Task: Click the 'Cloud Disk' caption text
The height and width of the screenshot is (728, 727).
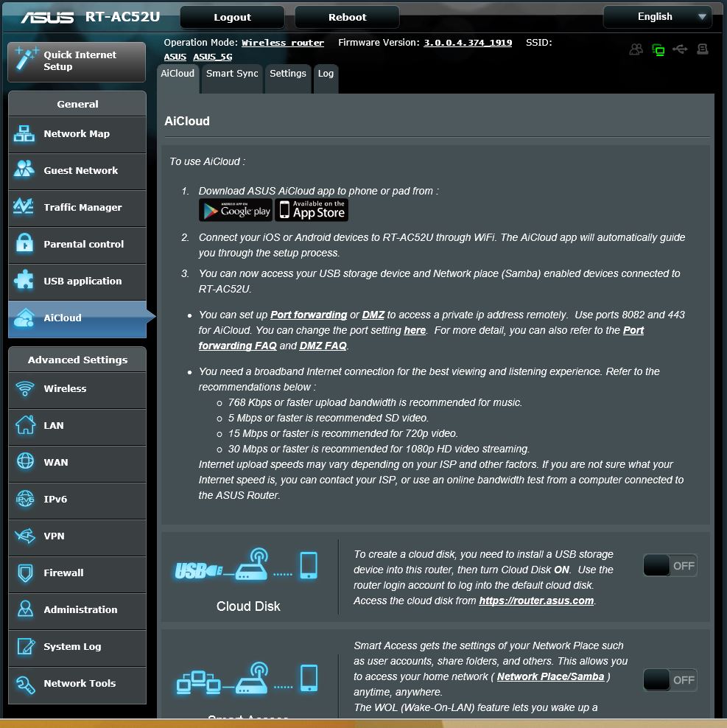Action: (248, 606)
